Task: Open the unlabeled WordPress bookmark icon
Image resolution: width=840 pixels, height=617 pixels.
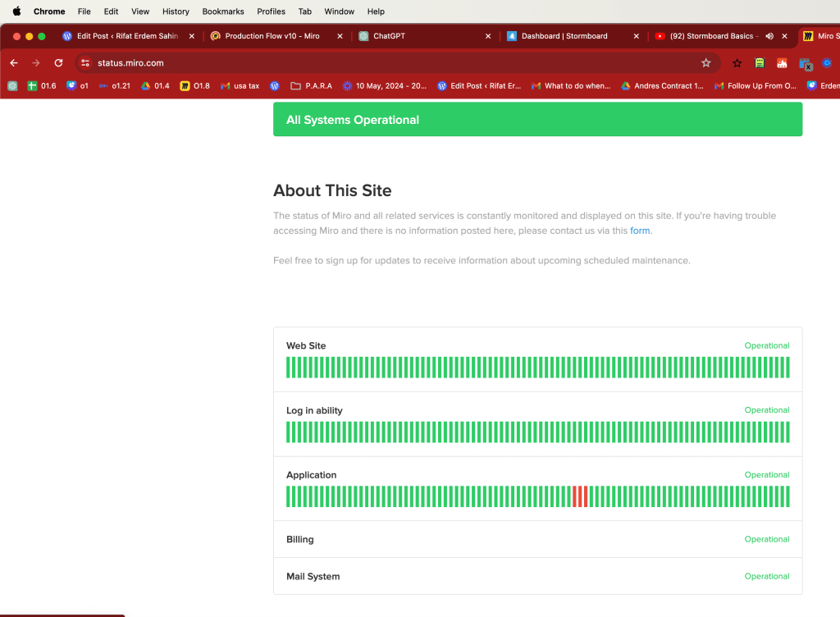Action: pos(275,85)
